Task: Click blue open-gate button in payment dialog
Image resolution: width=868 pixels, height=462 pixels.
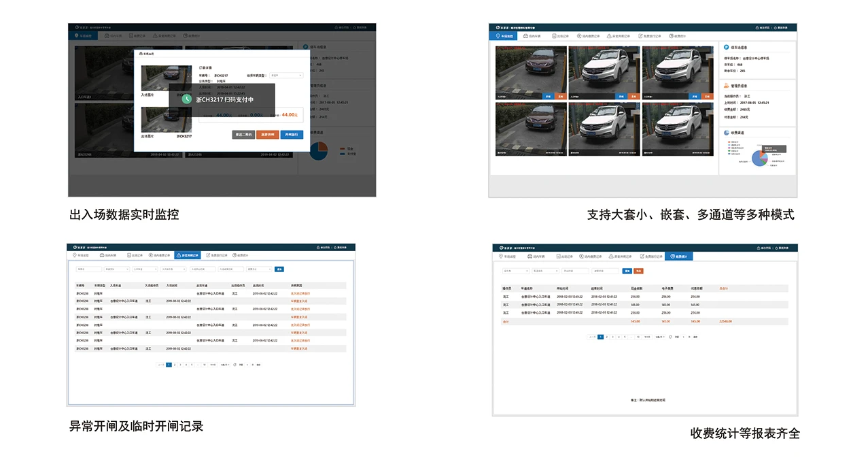Action: 292,135
